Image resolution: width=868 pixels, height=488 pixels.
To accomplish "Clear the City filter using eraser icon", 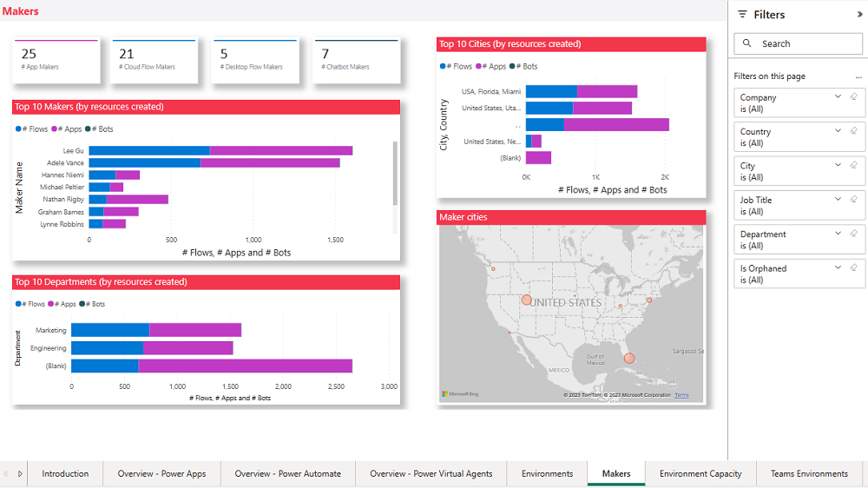I will click(x=853, y=165).
